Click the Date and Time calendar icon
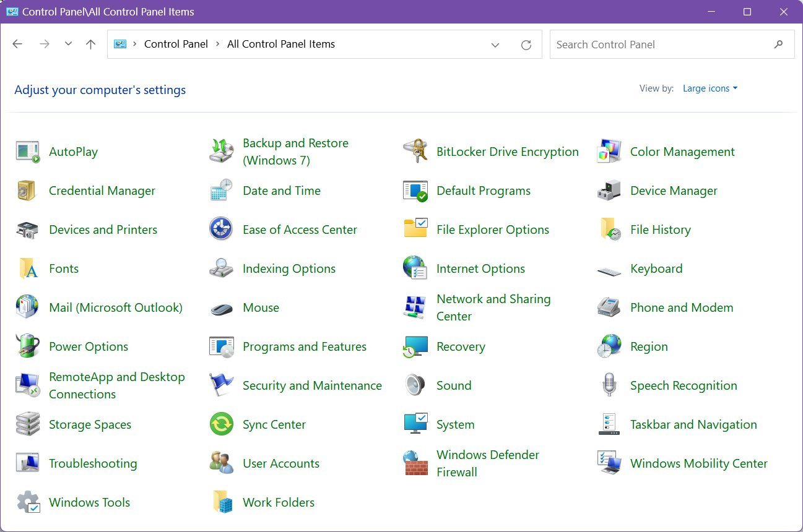Screen dimensions: 803x532 222,191
